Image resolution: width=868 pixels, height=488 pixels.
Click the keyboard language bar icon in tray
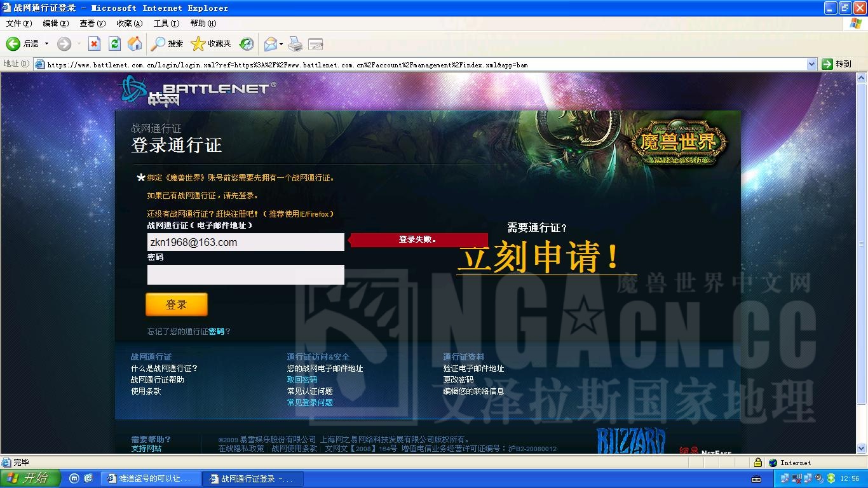pos(756,478)
